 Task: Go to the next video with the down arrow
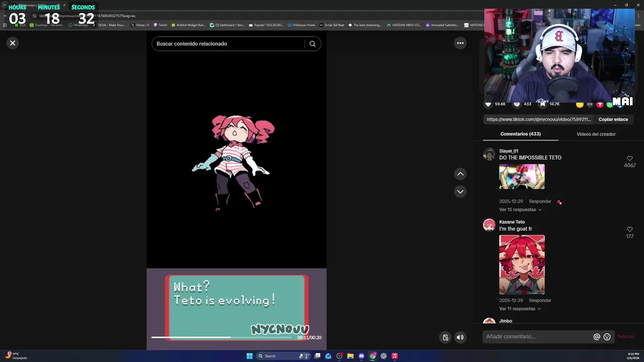[x=460, y=192]
